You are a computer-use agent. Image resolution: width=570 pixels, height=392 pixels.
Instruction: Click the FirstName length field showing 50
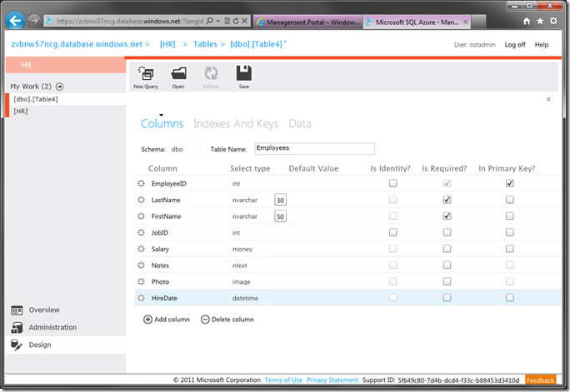pos(280,216)
